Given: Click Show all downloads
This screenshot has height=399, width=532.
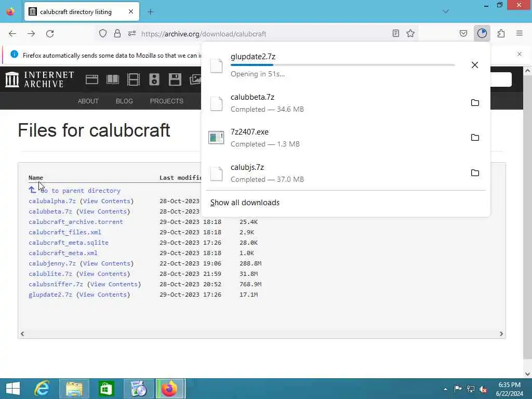Looking at the screenshot, I should click(x=245, y=203).
